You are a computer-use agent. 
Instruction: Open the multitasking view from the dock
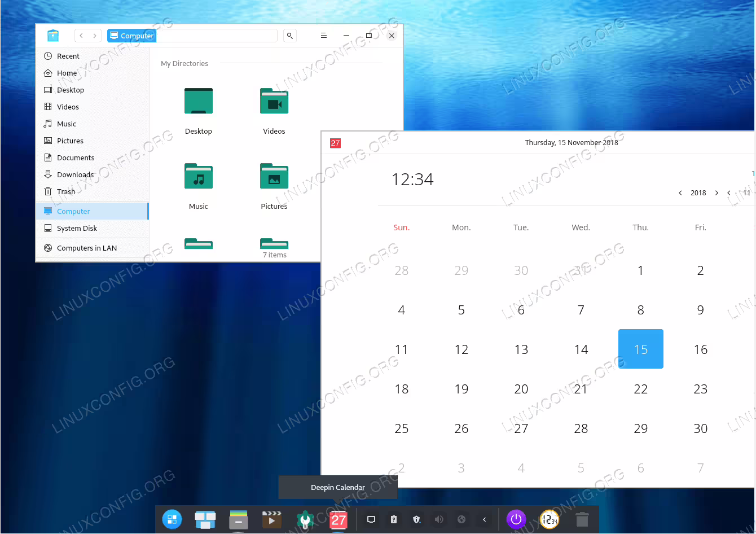click(x=205, y=519)
